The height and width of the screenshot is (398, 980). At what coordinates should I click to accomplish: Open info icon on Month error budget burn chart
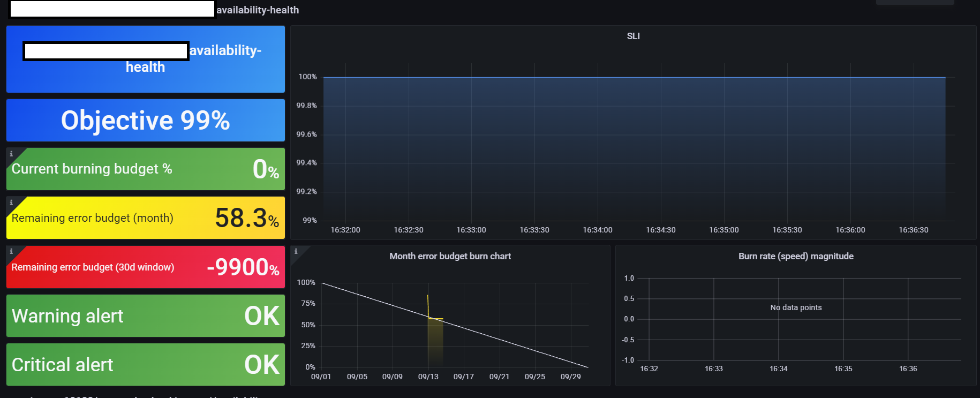coord(296,251)
